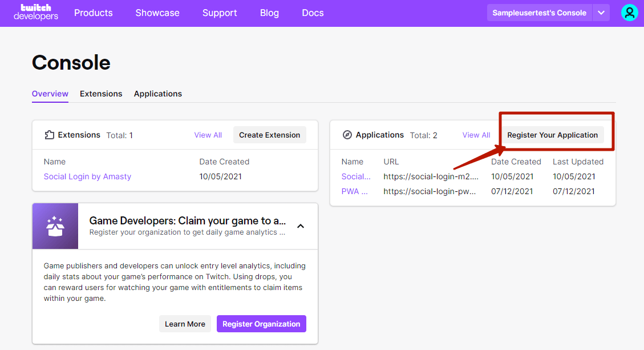Click Register Your Application button
The height and width of the screenshot is (350, 644).
(552, 135)
